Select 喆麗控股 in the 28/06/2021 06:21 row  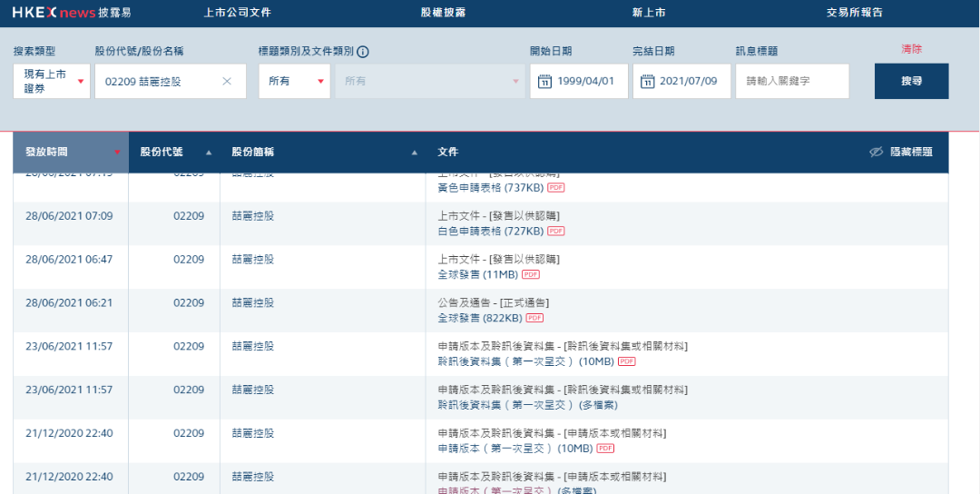click(252, 302)
